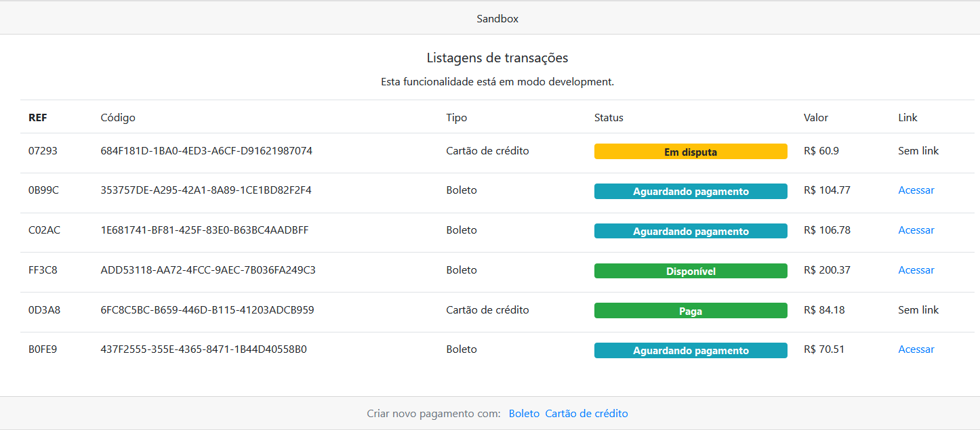Select reference 0B99C
Screen dimensions: 980x430
coord(43,190)
